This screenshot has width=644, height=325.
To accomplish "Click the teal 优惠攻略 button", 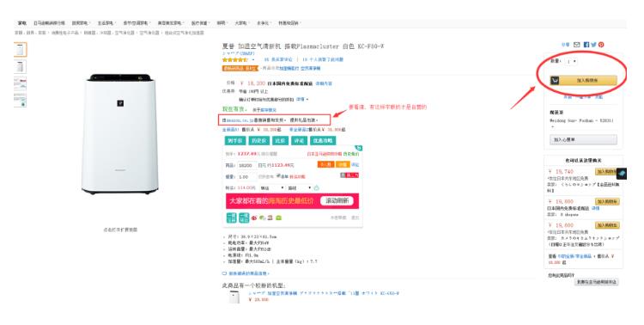I will pyautogui.click(x=323, y=141).
